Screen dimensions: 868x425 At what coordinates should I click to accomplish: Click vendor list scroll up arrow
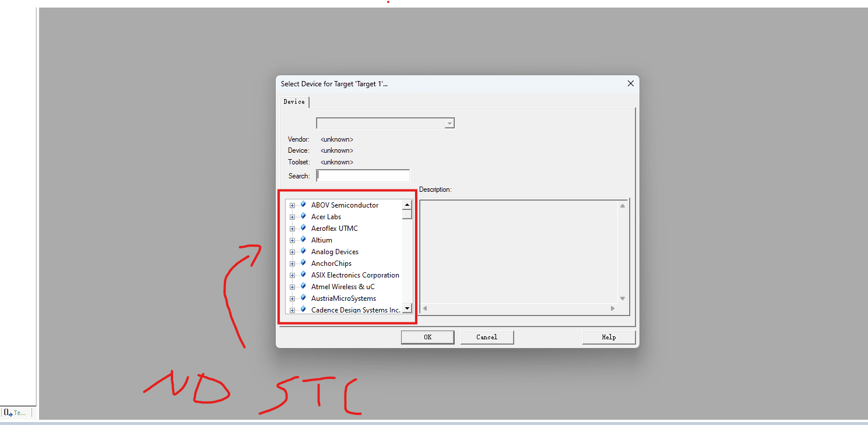407,205
